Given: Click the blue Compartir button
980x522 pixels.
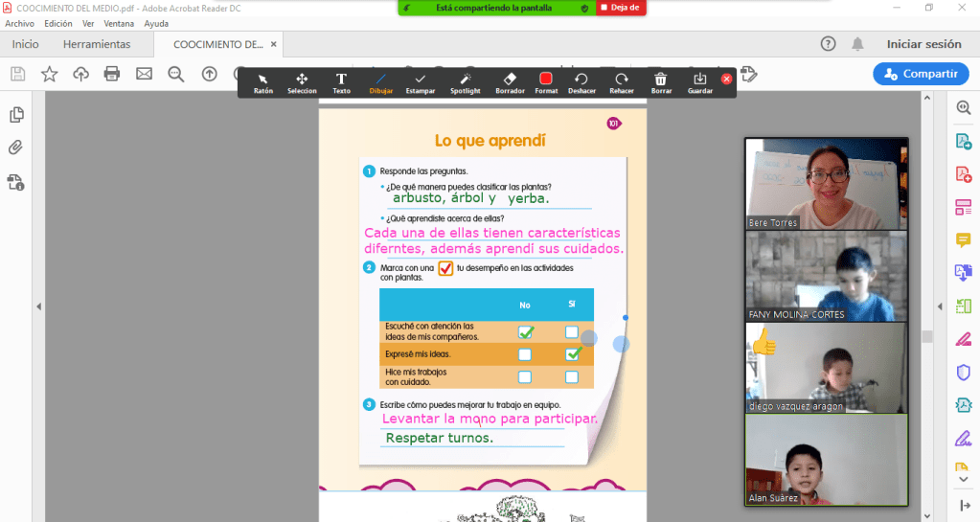Looking at the screenshot, I should click(x=921, y=74).
